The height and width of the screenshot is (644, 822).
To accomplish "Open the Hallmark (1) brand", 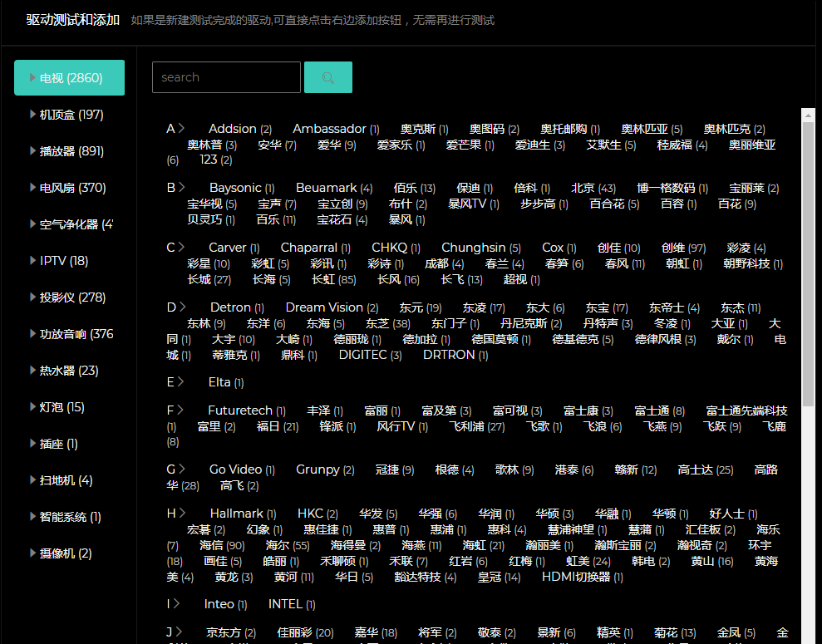I will tap(243, 514).
